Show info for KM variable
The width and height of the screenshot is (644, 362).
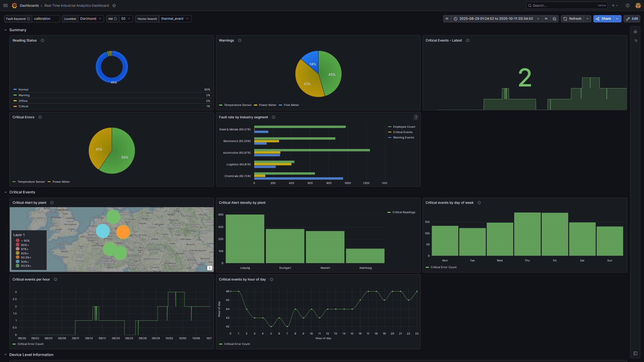(115, 19)
